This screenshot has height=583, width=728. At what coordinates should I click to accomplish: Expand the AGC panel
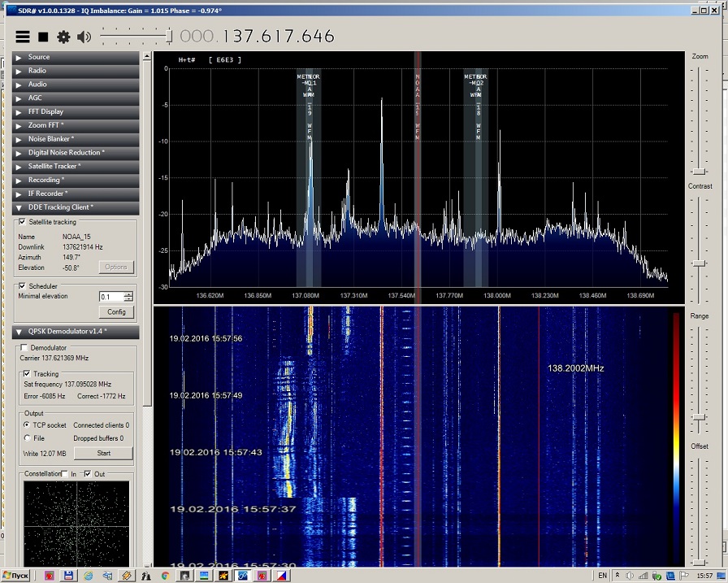76,98
